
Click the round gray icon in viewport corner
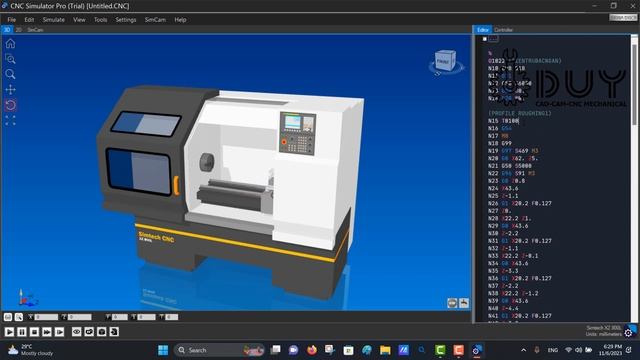[x=452, y=303]
